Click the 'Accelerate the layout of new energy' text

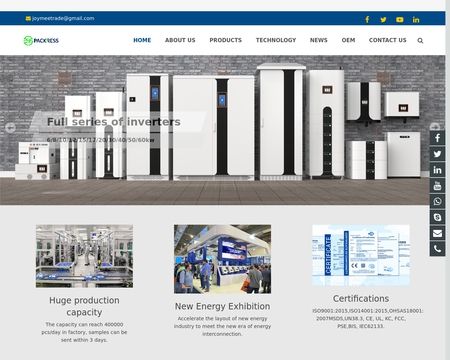(x=222, y=326)
